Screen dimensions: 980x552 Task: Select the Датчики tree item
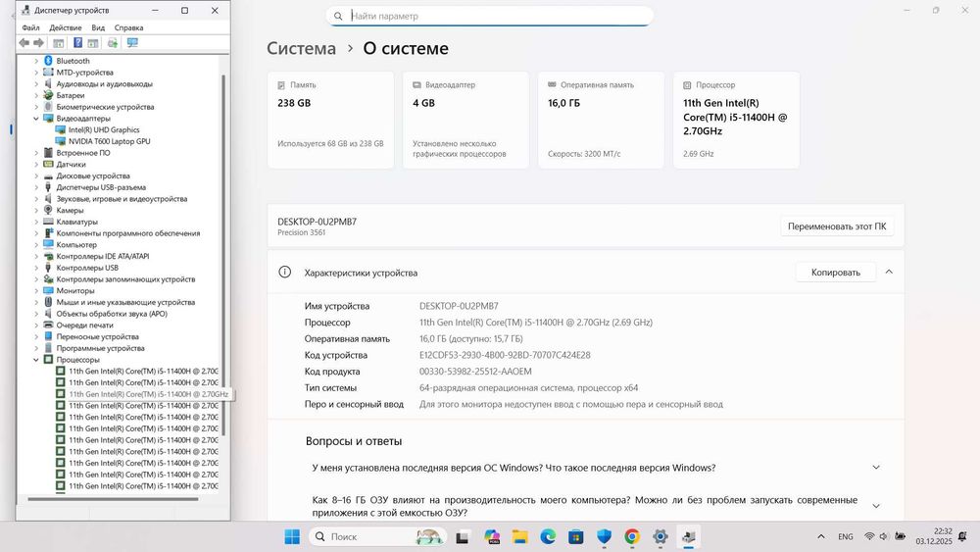[71, 165]
